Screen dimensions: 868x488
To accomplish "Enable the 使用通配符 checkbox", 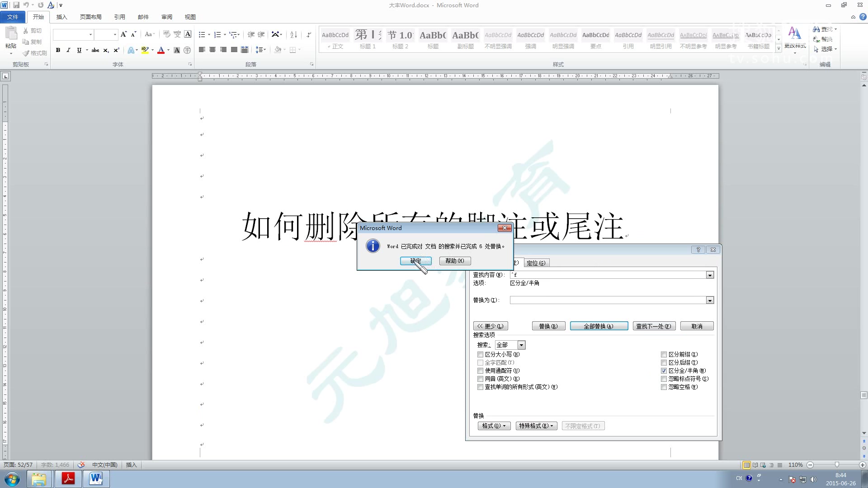I will coord(481,371).
